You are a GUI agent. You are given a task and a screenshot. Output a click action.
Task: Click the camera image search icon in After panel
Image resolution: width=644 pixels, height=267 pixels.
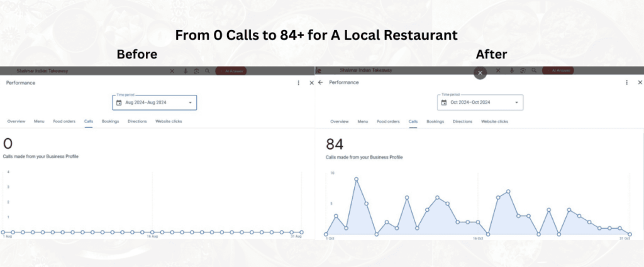click(x=523, y=70)
